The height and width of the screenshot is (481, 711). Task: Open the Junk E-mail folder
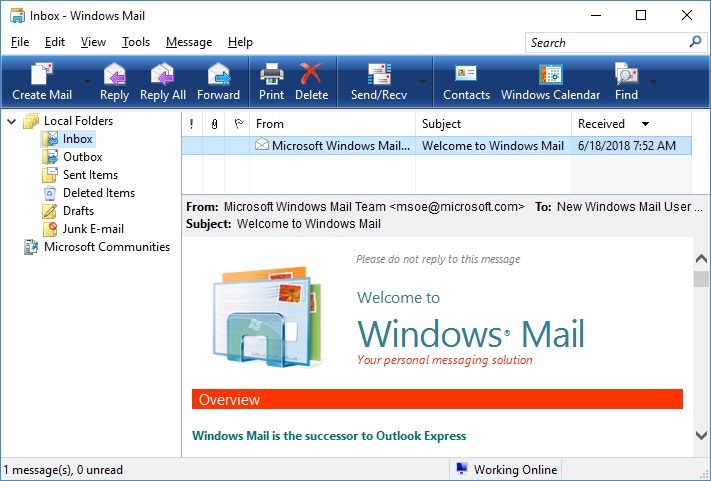(x=93, y=229)
